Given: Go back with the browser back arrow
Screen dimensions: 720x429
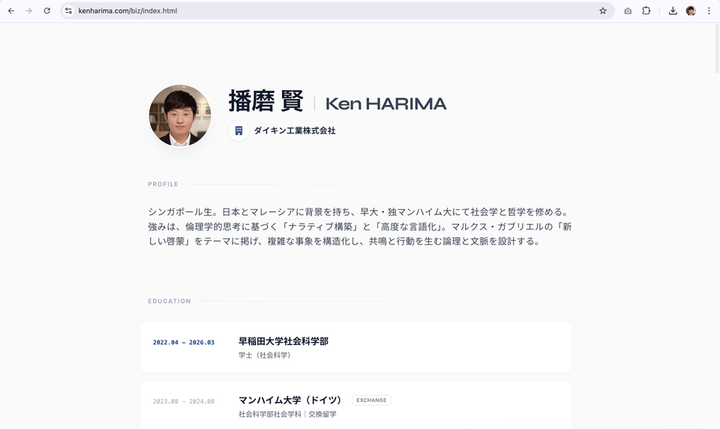Looking at the screenshot, I should (11, 11).
